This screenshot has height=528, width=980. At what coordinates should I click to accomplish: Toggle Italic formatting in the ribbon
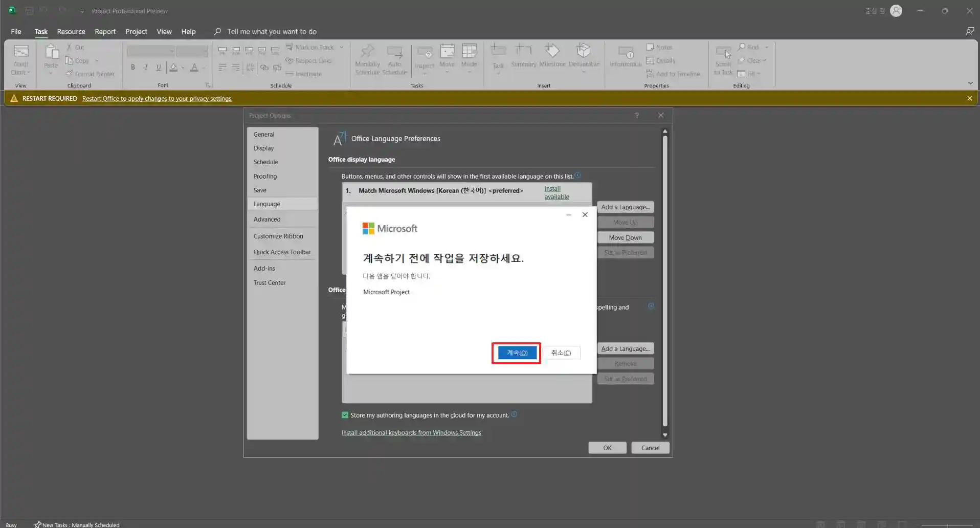coord(146,67)
